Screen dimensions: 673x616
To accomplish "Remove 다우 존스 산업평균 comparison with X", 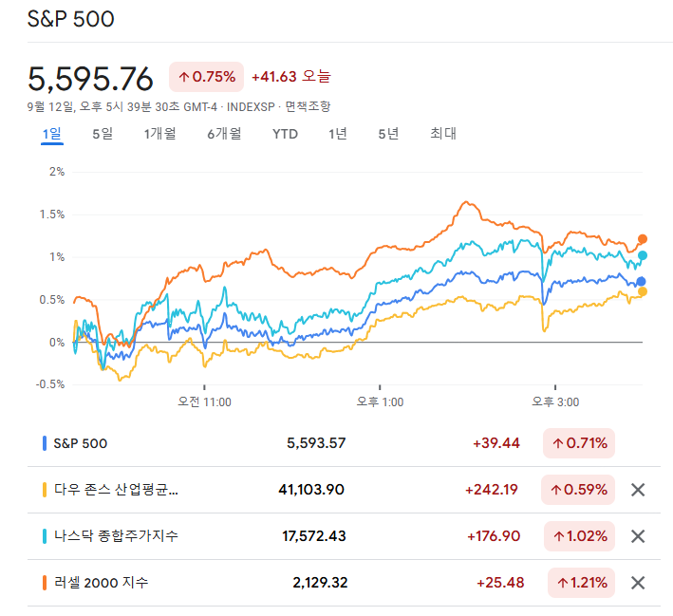I will click(638, 490).
